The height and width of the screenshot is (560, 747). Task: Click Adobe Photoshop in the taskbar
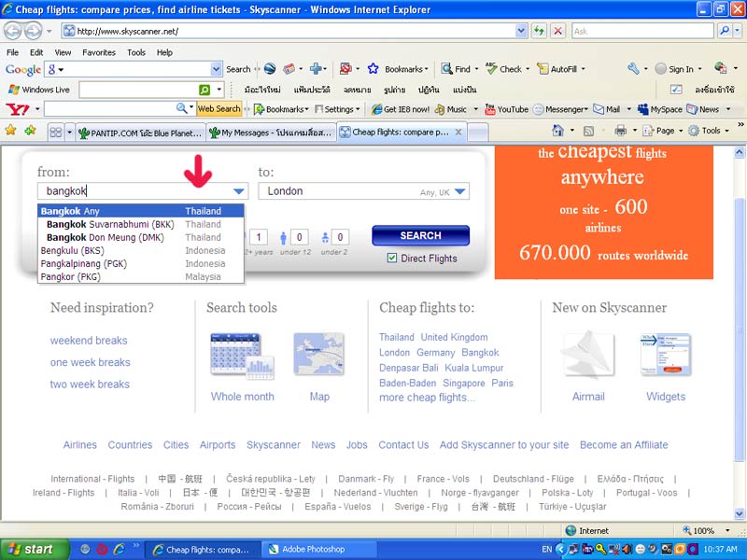(318, 549)
